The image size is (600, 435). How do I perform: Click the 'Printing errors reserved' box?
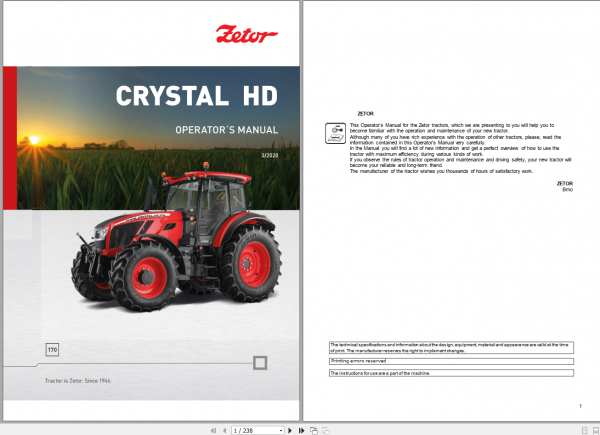click(451, 361)
